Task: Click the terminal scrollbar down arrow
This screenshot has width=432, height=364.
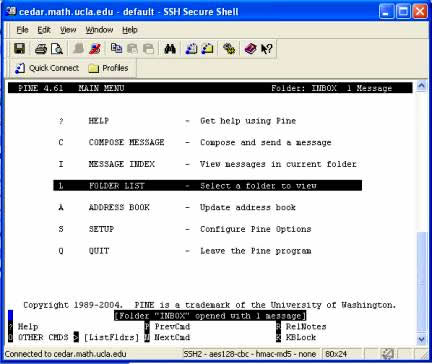Action: point(421,340)
